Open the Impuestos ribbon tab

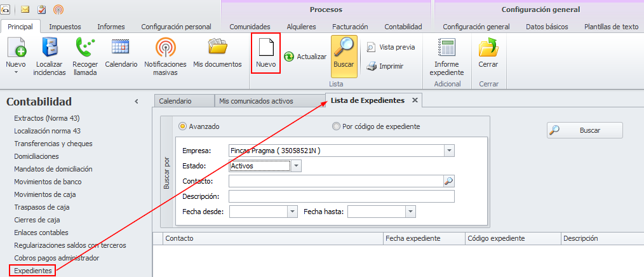tap(65, 27)
